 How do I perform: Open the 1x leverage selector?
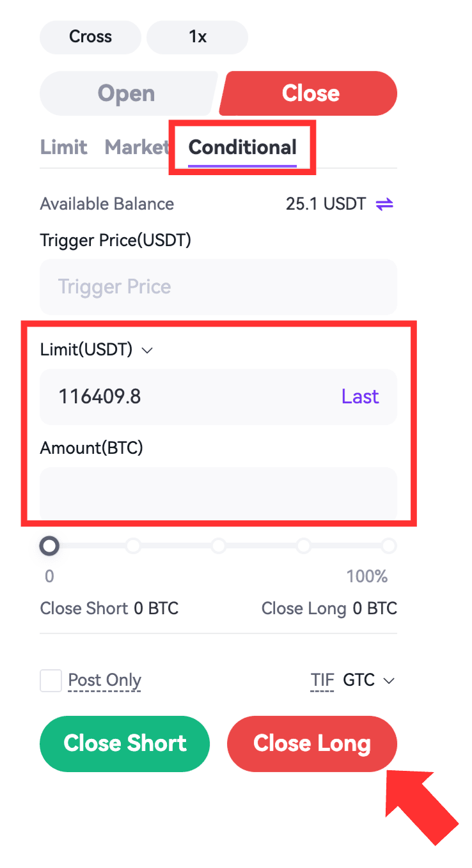(197, 37)
